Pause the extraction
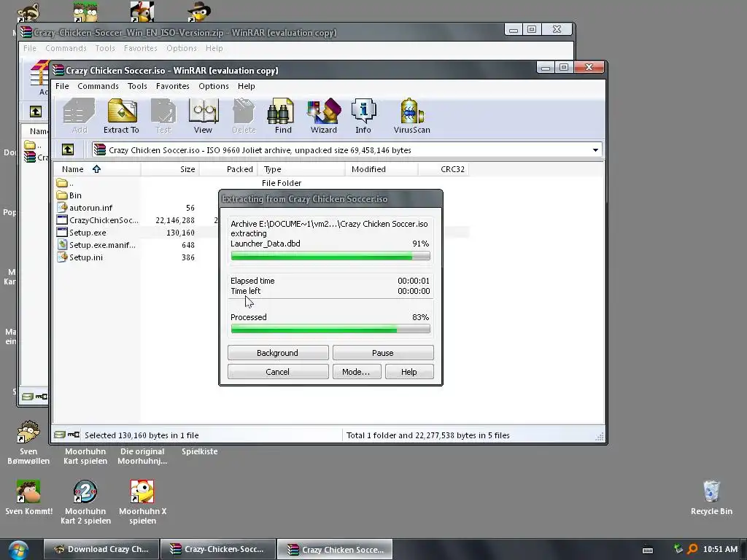The image size is (747, 560). pyautogui.click(x=383, y=353)
